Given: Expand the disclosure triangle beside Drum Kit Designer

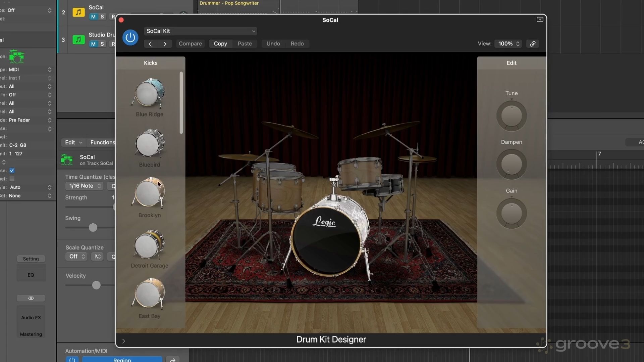Looking at the screenshot, I should (x=123, y=341).
